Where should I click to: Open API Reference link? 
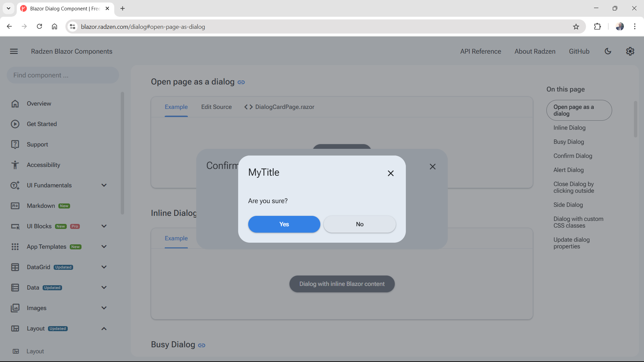coord(481,51)
